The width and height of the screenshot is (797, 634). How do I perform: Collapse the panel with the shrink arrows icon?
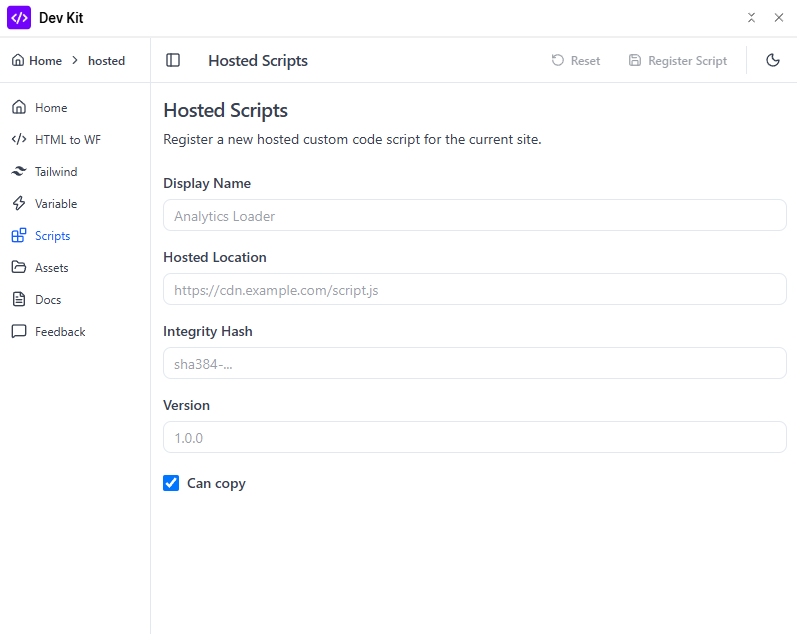tap(751, 18)
